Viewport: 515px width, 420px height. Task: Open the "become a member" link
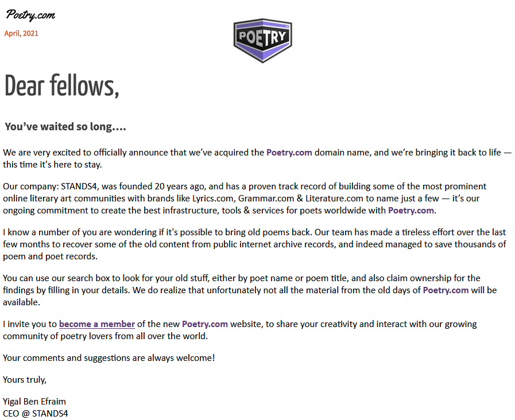coord(96,324)
